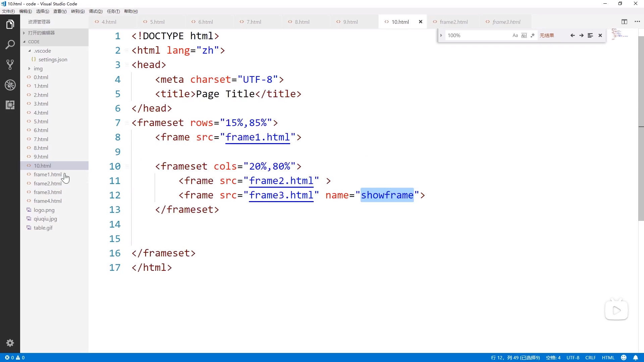Toggle regular expression search option
Image resolution: width=644 pixels, height=362 pixels.
pos(533,36)
